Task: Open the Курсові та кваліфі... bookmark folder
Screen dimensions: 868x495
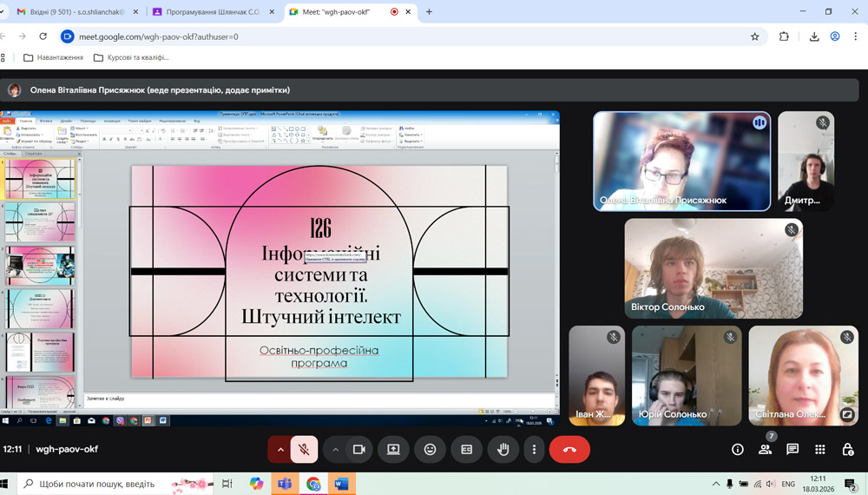Action: (x=130, y=57)
